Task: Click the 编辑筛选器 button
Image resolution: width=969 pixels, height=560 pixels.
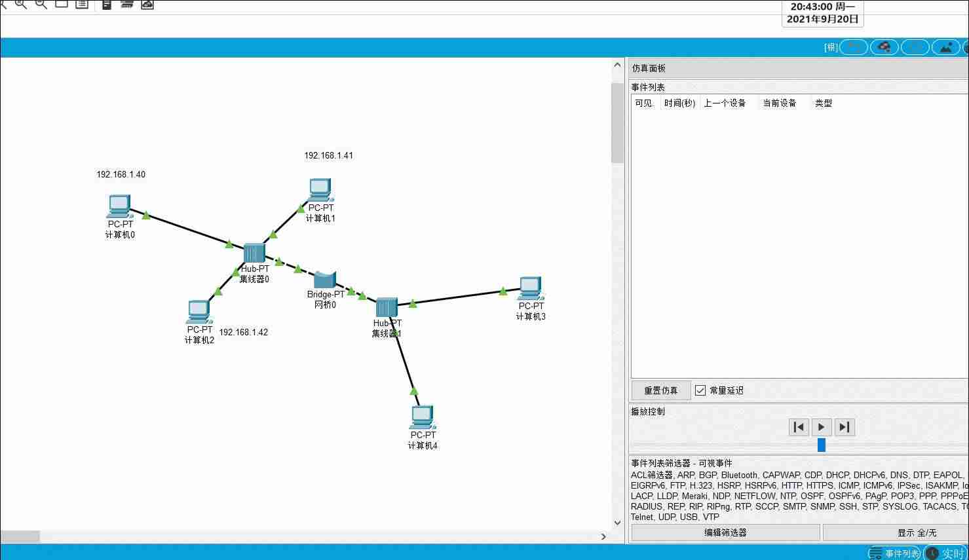Action: 725,532
